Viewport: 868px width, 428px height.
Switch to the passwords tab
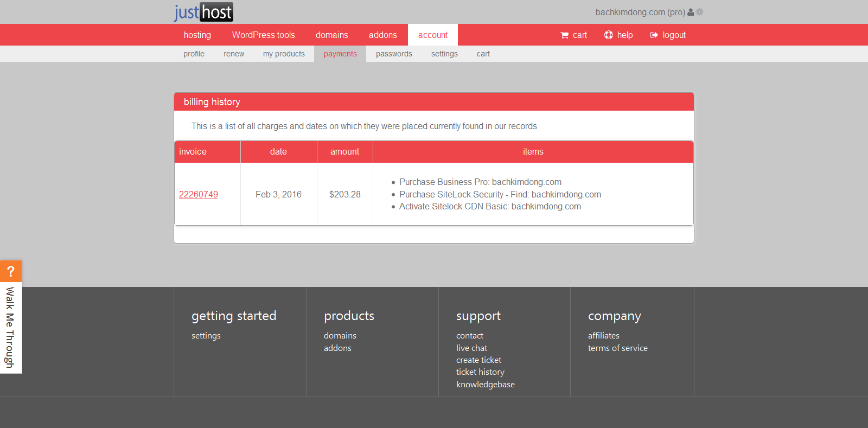(394, 54)
